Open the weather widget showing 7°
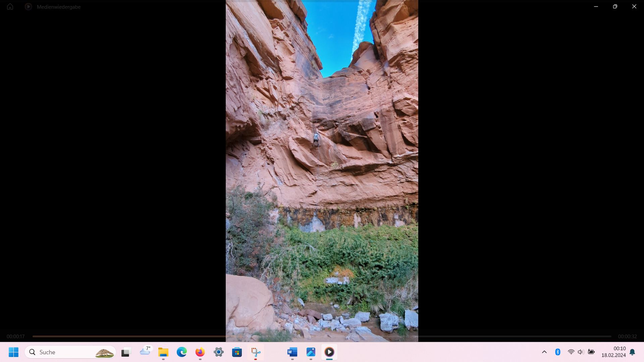644x362 pixels. tap(145, 351)
